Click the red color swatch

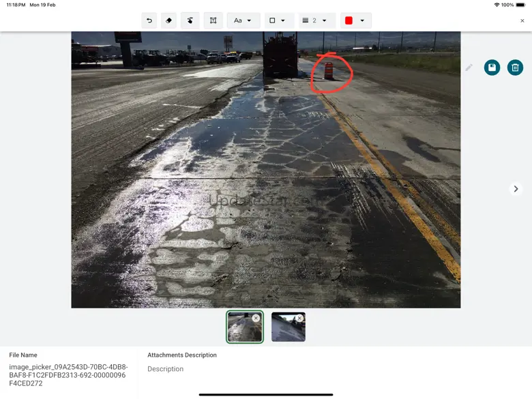coord(349,20)
